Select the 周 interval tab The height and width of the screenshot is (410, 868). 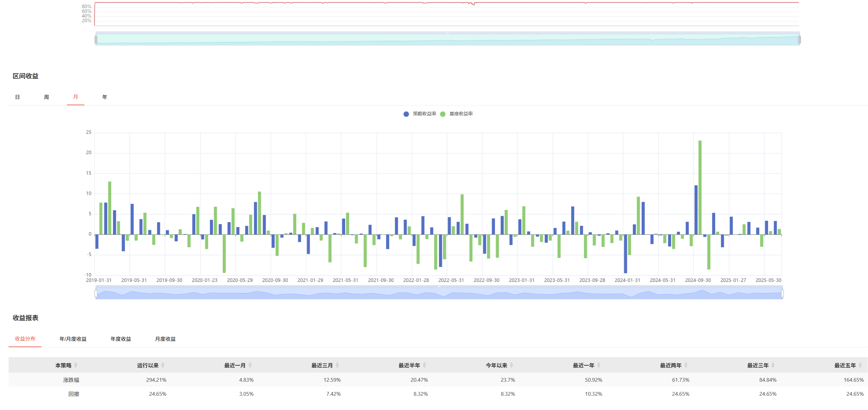point(46,97)
